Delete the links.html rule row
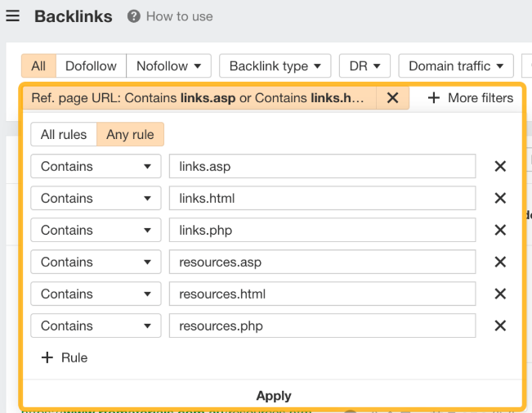Viewport: 532px width, 413px height. 500,198
